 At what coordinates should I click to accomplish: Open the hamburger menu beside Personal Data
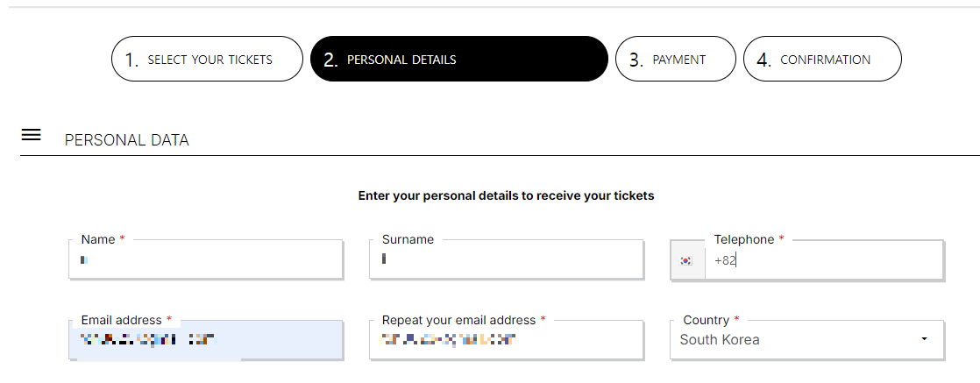pyautogui.click(x=31, y=135)
